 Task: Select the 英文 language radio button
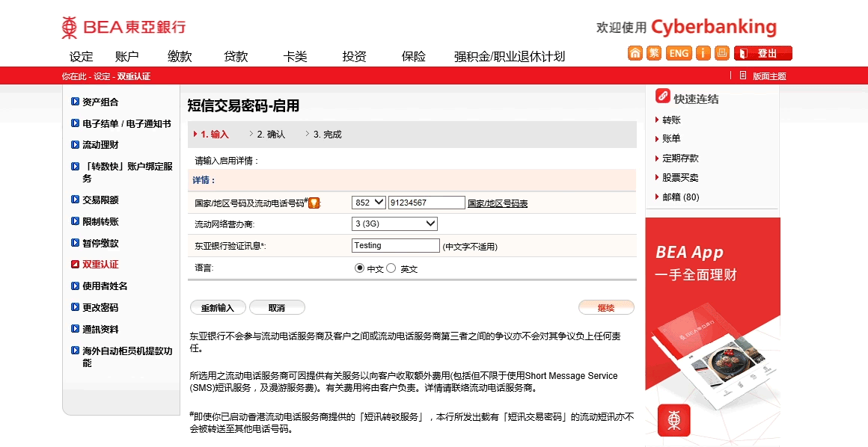391,268
